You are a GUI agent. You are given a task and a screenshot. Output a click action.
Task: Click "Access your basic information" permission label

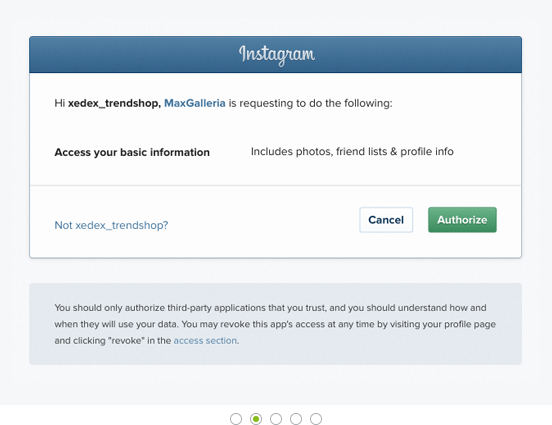[x=132, y=152]
